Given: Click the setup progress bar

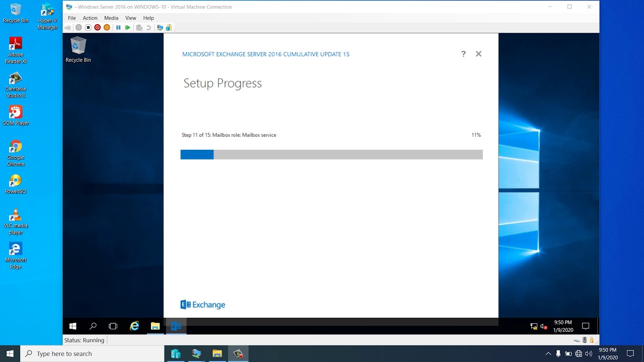Looking at the screenshot, I should [x=332, y=154].
